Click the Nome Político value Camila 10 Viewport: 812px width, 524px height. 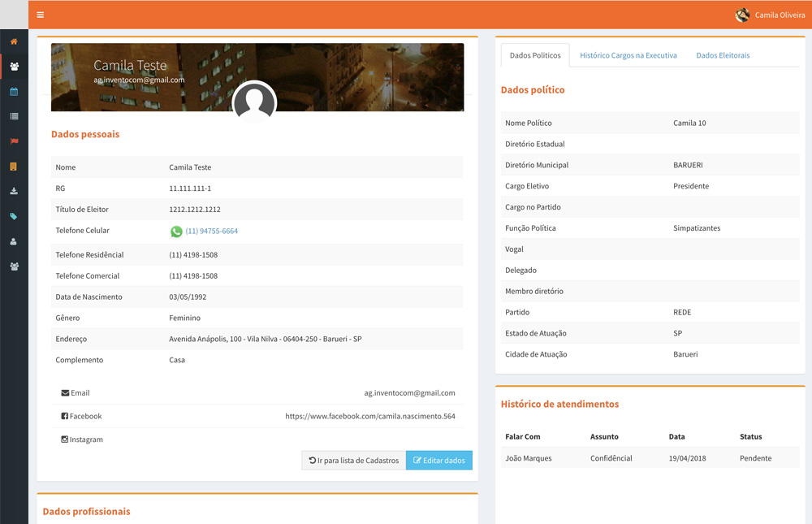(x=689, y=123)
